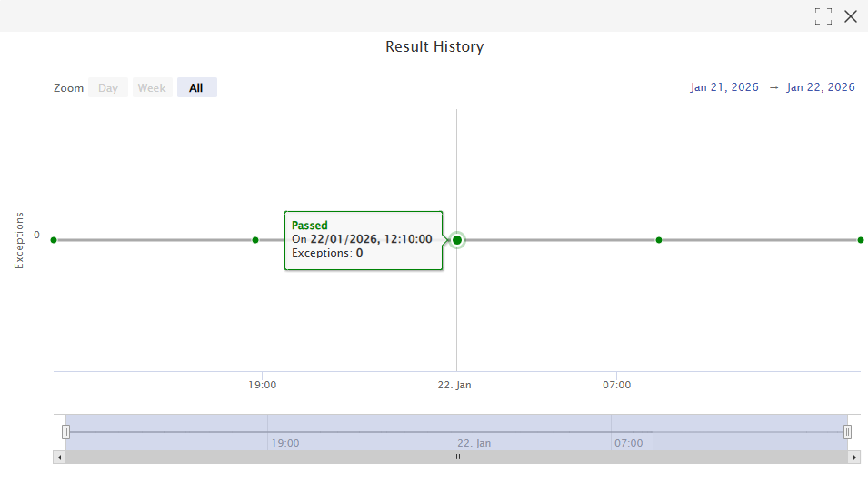Screen dimensions: 868x493
Task: Click the 22. Jan label on main x-axis
Action: point(454,385)
